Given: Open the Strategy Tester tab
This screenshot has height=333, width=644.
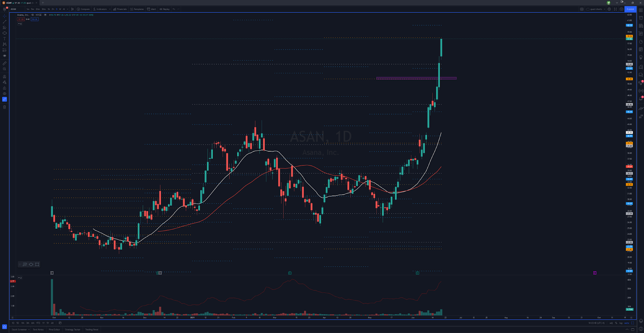Looking at the screenshot, I should [72, 330].
